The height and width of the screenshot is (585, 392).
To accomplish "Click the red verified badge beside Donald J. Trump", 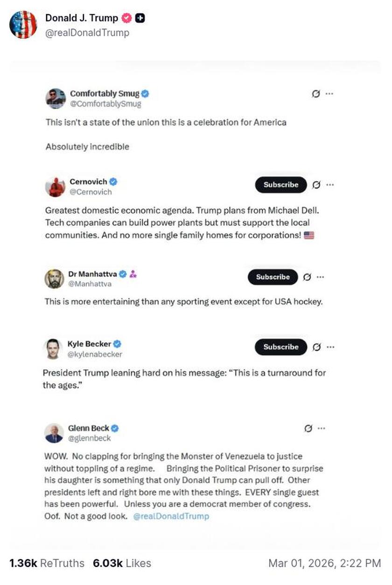I will click(x=126, y=18).
